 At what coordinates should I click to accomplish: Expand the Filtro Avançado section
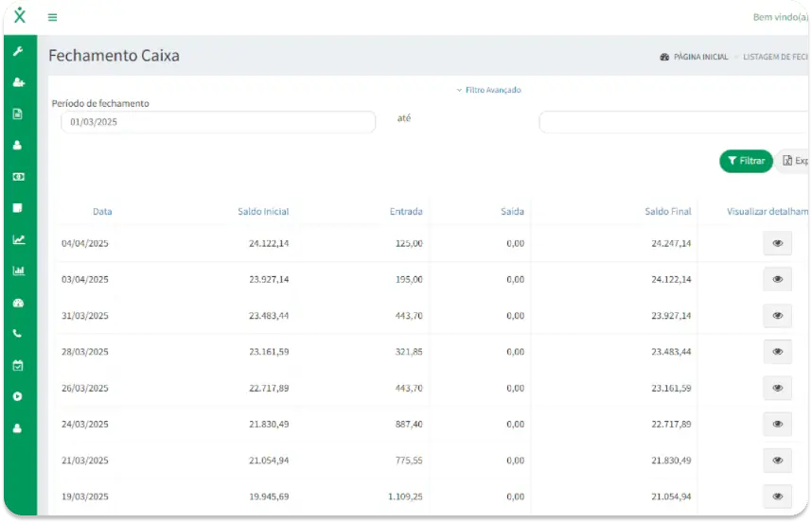488,90
